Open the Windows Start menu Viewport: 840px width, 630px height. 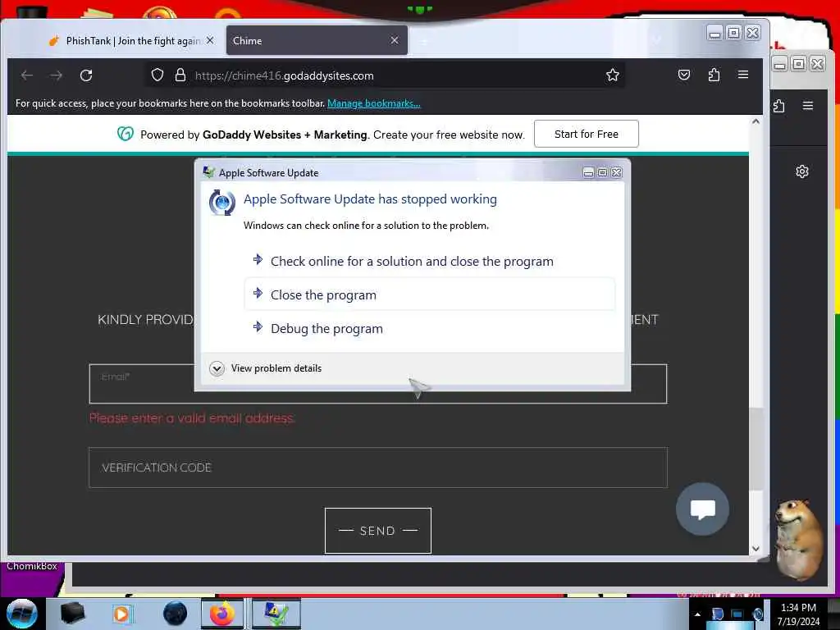click(22, 614)
